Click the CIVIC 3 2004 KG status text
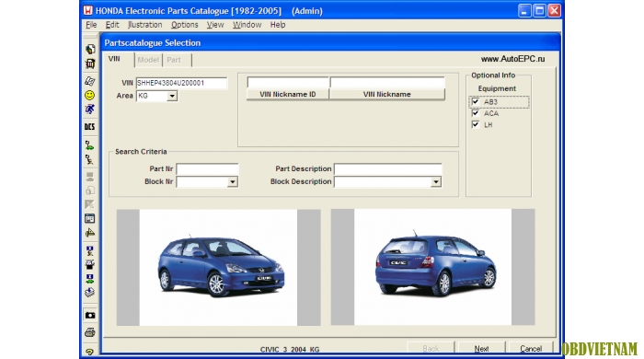 [290, 350]
